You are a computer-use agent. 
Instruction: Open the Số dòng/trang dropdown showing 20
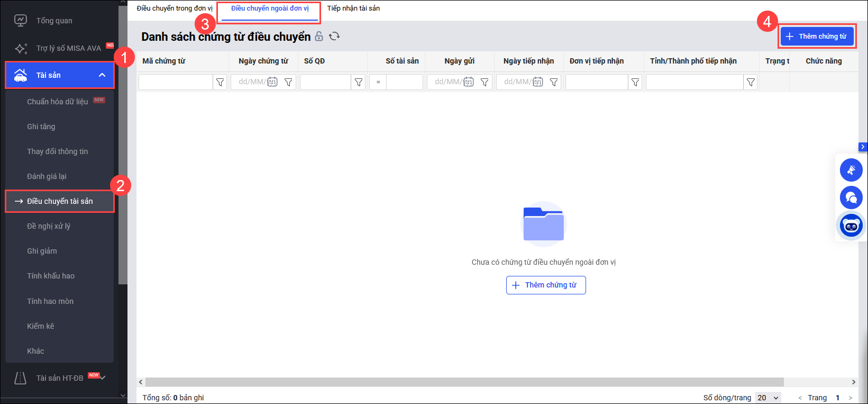click(768, 398)
